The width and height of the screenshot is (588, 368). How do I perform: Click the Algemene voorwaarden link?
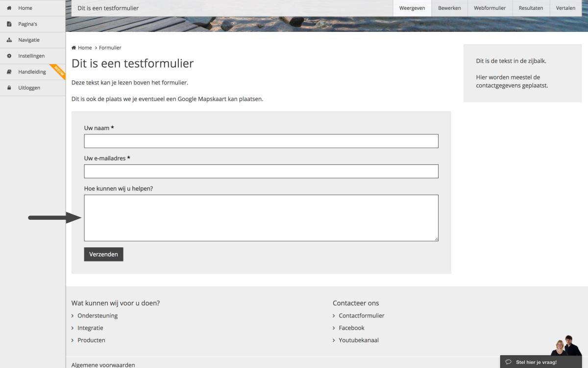103,365
